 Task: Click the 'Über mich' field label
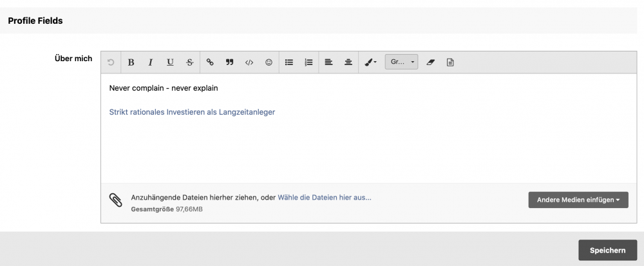pyautogui.click(x=73, y=59)
